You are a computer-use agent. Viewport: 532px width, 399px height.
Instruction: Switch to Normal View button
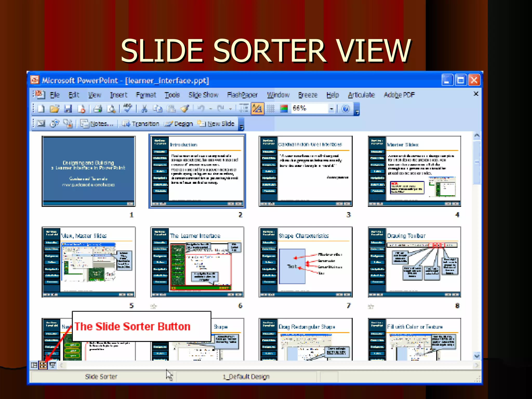(x=34, y=365)
